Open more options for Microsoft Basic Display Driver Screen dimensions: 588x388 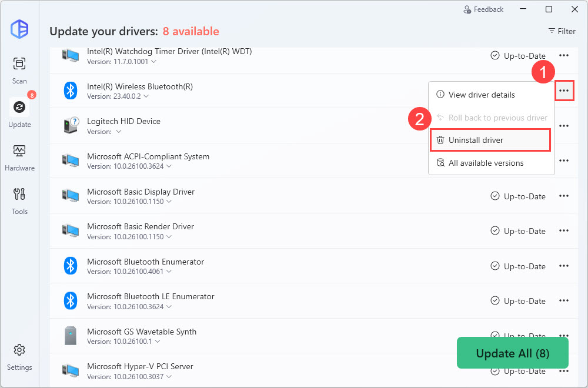564,196
